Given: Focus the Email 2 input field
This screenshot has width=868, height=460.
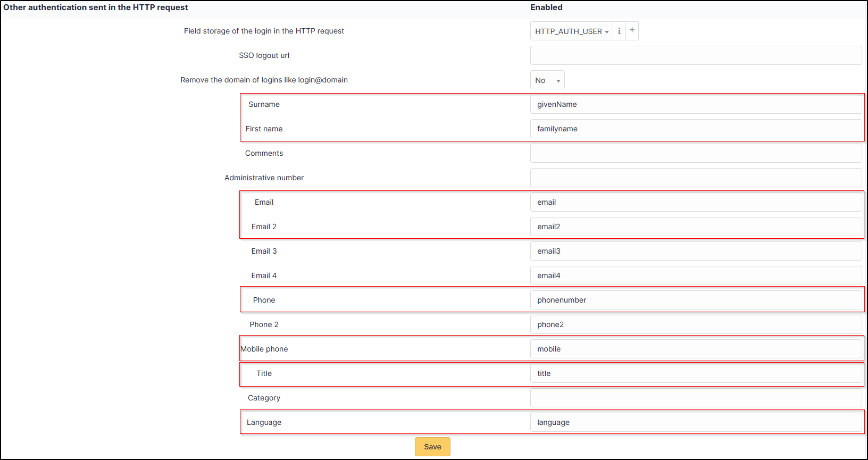Looking at the screenshot, I should click(x=696, y=227).
